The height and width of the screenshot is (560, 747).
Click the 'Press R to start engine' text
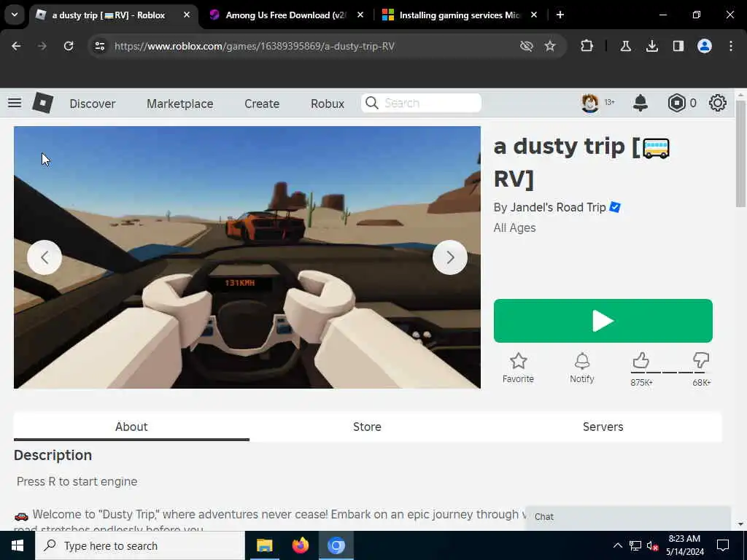[77, 481]
